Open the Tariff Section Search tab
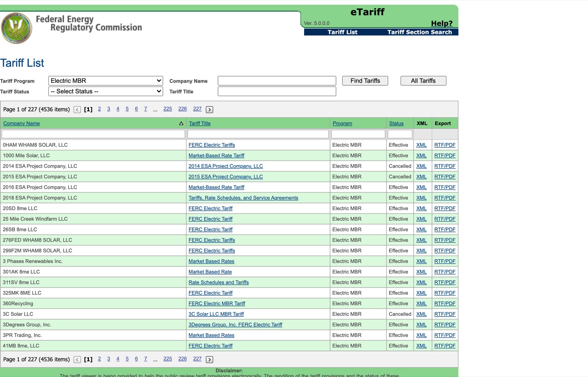Viewport: 588px width, 377px height. pos(420,32)
